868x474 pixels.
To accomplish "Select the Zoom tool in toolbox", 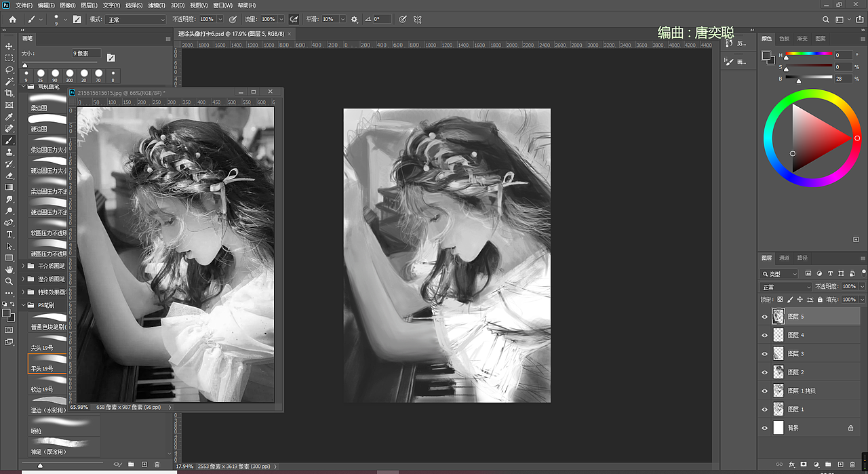I will click(9, 281).
